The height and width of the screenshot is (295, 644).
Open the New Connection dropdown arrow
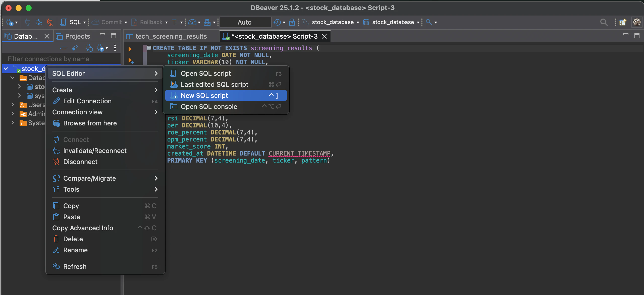(x=16, y=22)
